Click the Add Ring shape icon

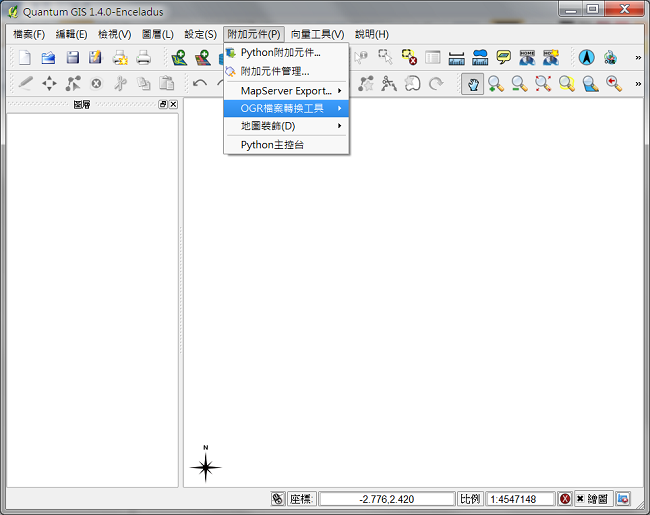point(412,84)
